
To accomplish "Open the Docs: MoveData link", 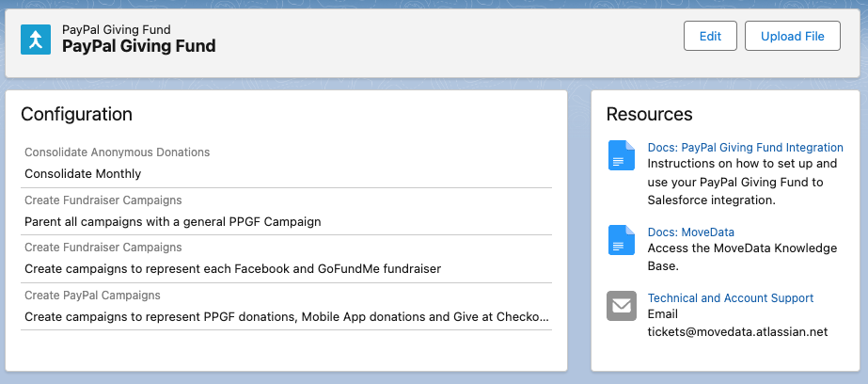I will (690, 232).
